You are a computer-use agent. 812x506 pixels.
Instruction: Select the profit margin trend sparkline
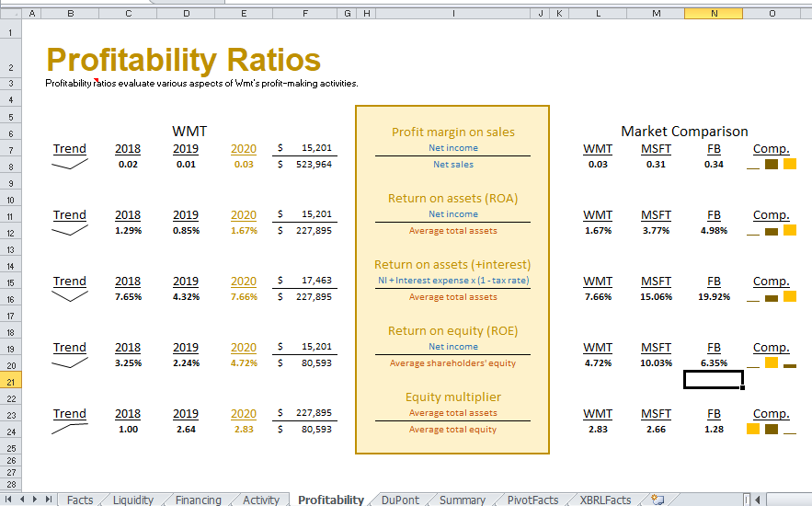coord(70,164)
